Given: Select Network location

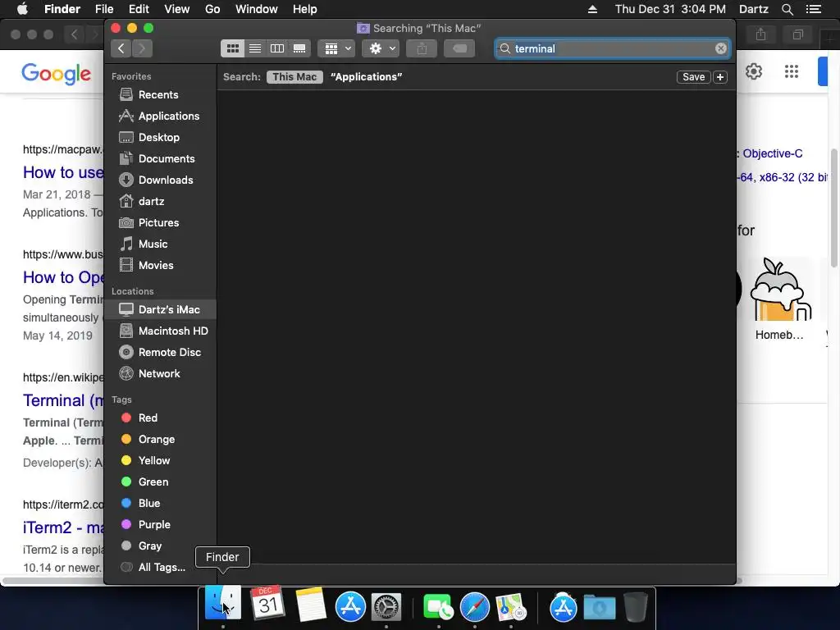Looking at the screenshot, I should (160, 374).
